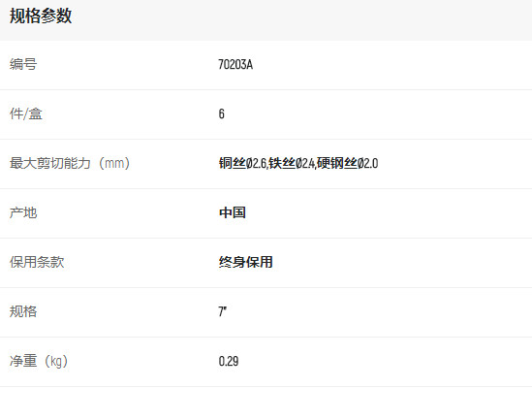Select the 产地 label
This screenshot has width=532, height=420.
click(x=23, y=212)
